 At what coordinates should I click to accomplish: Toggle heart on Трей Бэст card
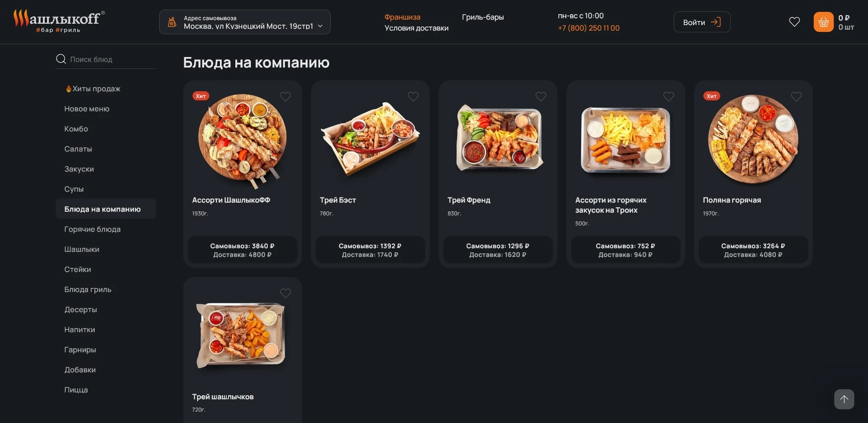coord(413,96)
